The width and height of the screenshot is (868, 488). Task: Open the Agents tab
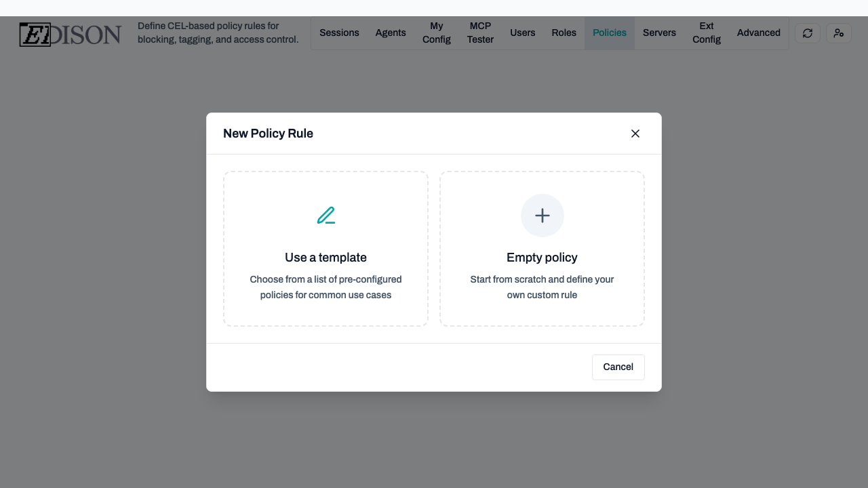[x=391, y=33]
